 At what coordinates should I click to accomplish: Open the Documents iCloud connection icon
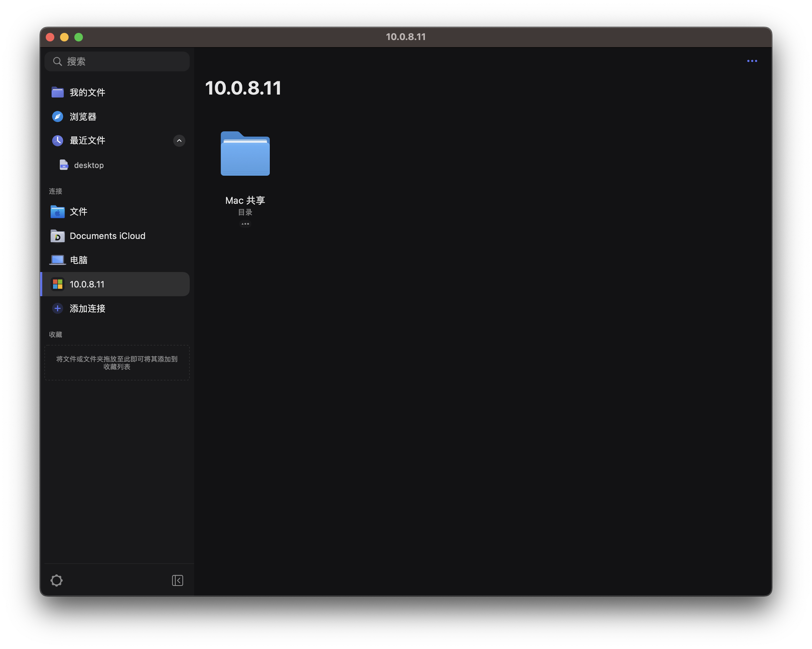point(58,236)
